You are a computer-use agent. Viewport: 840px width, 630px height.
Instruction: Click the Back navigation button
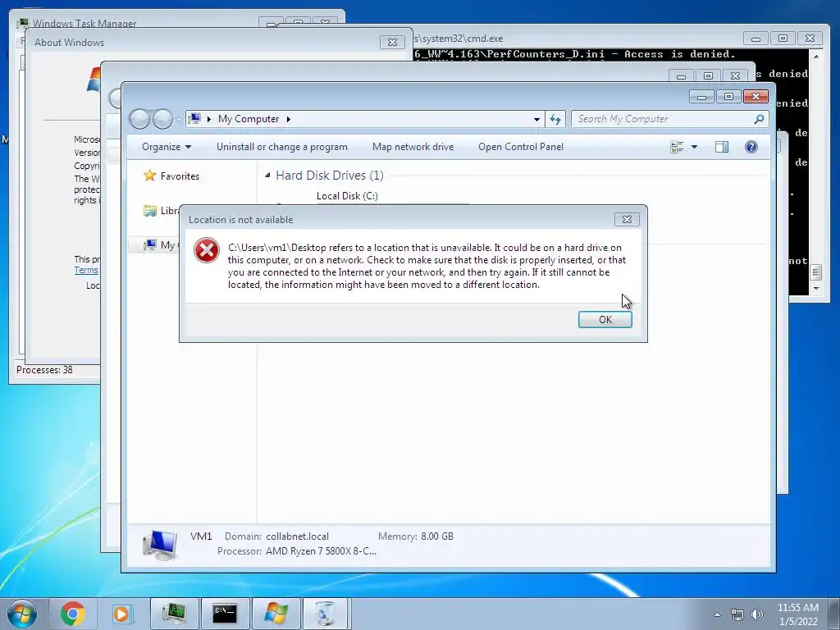(139, 119)
